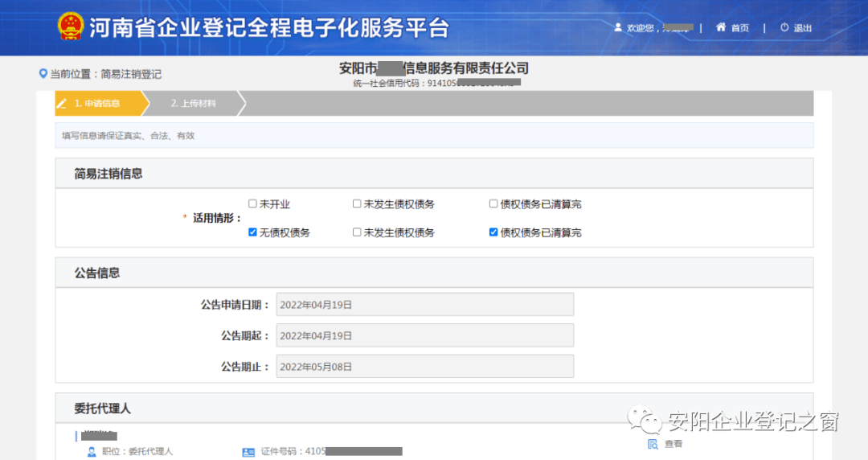Click the 公告期止 date field
The width and height of the screenshot is (868, 460).
pyautogui.click(x=425, y=367)
